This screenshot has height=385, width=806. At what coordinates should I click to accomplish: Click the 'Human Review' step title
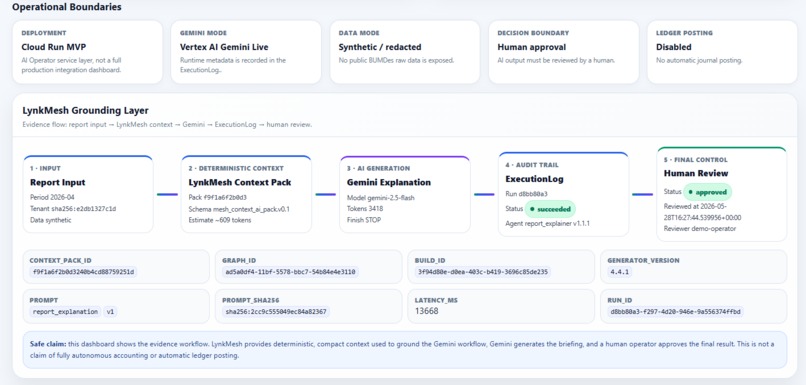(x=696, y=173)
